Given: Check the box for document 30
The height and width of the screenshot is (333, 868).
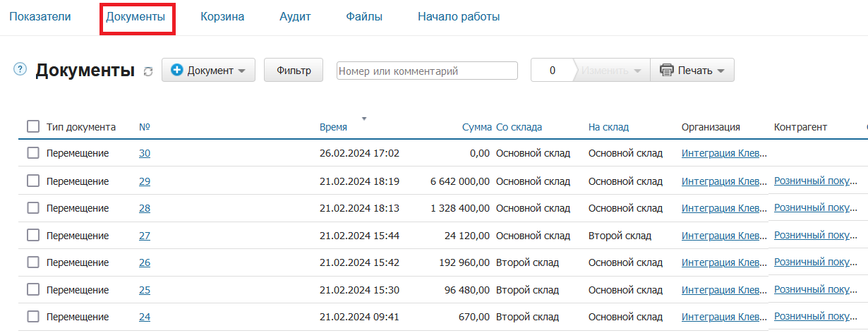Looking at the screenshot, I should coord(33,153).
